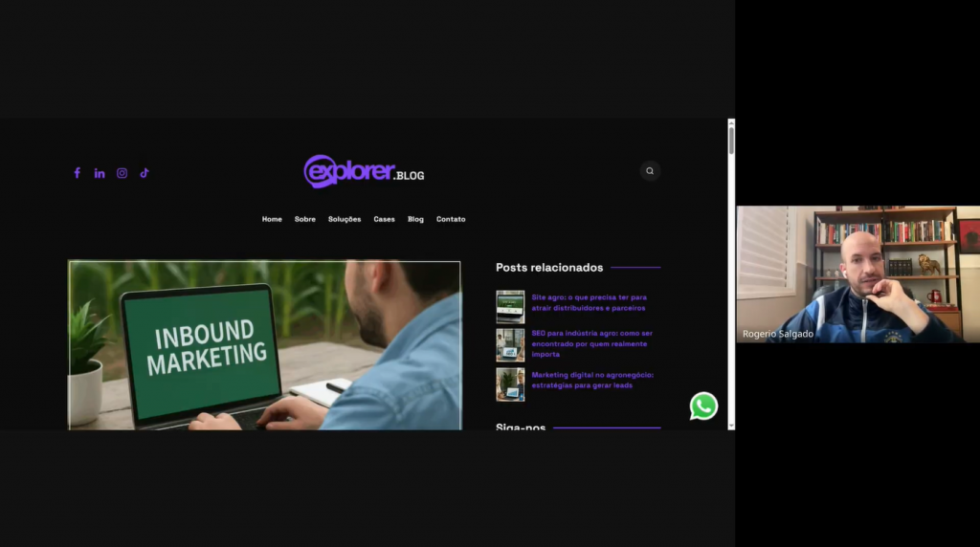Viewport: 980px width, 547px height.
Task: Click the page's vertical scrollbar thumb
Action: click(x=731, y=140)
